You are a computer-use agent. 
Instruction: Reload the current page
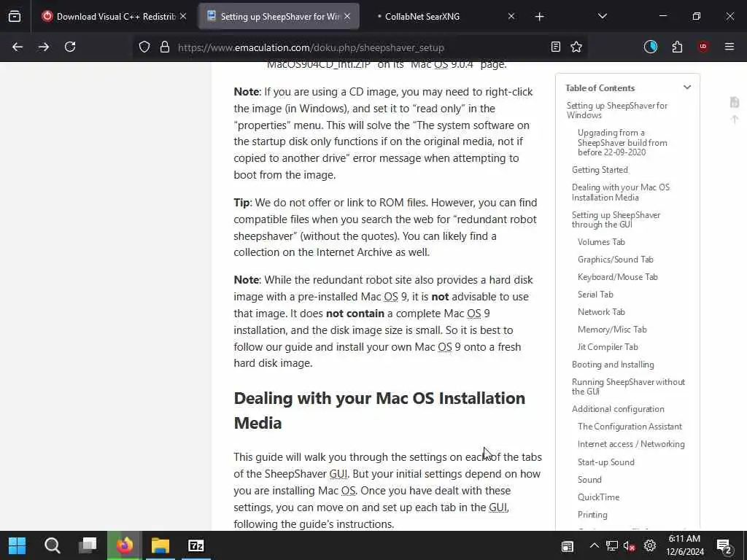tap(70, 47)
